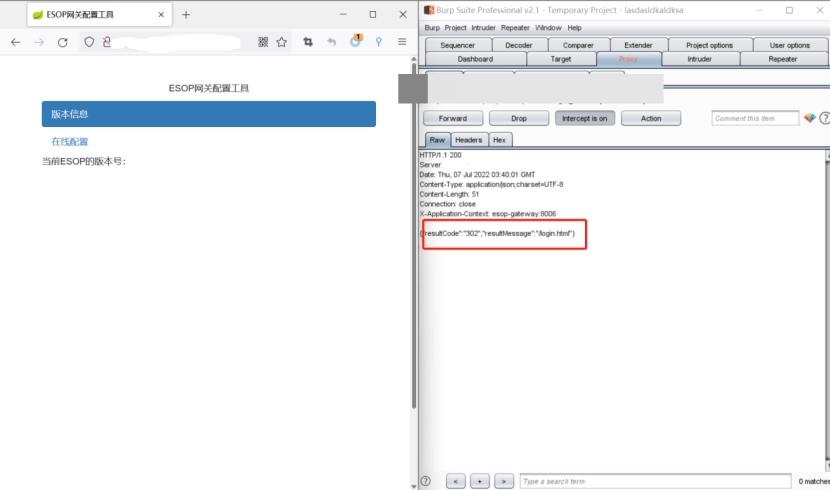830x490 pixels.
Task: Go to next search match
Action: point(504,481)
